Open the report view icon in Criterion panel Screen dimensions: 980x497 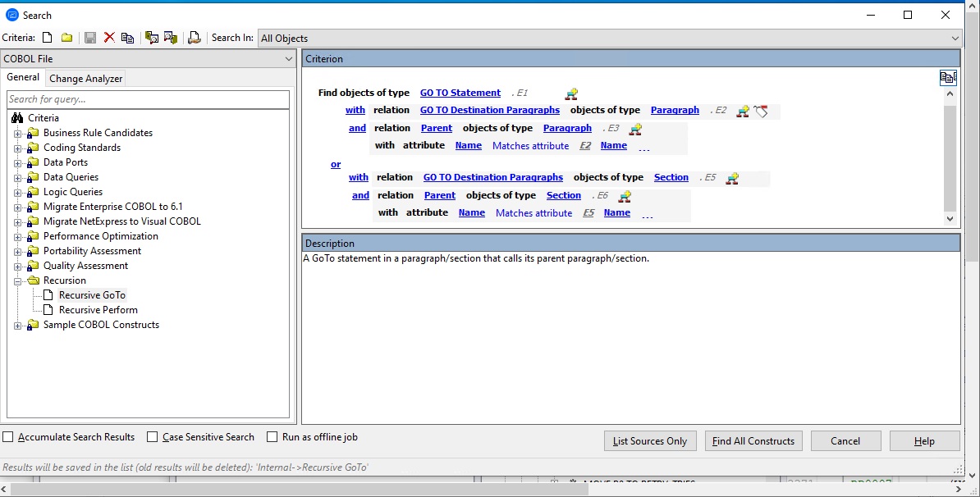pyautogui.click(x=948, y=76)
